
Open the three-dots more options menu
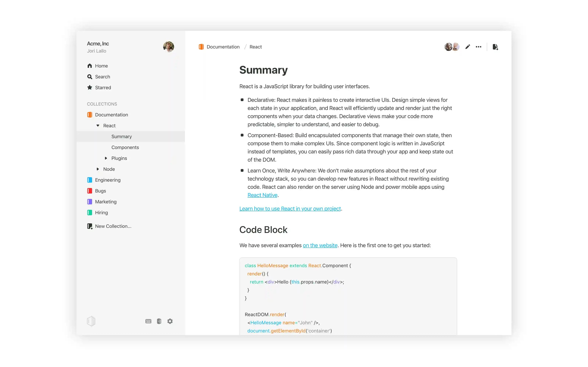coord(478,47)
